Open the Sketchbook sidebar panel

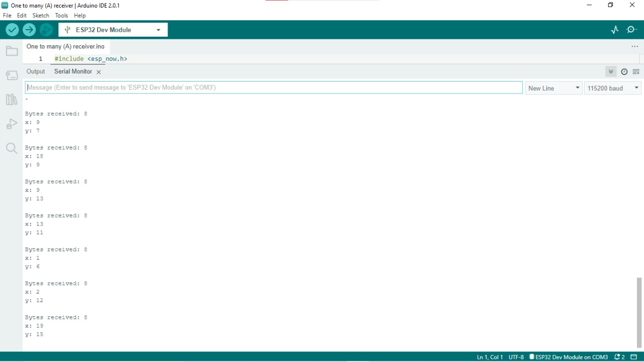pyautogui.click(x=12, y=50)
